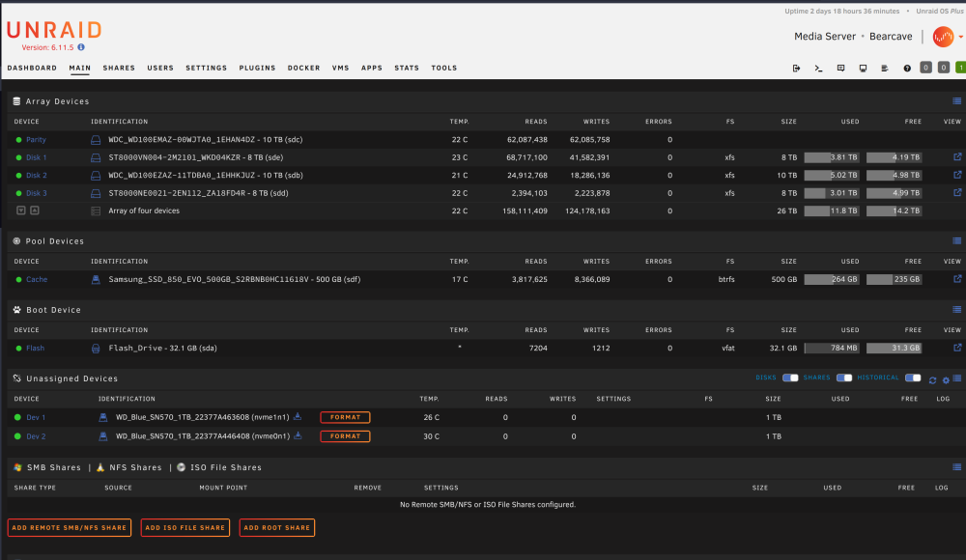
Task: Spin down all array disks arrow
Action: [x=21, y=210]
